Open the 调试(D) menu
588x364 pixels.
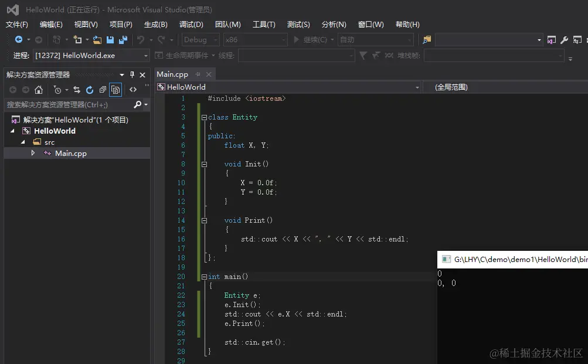191,25
